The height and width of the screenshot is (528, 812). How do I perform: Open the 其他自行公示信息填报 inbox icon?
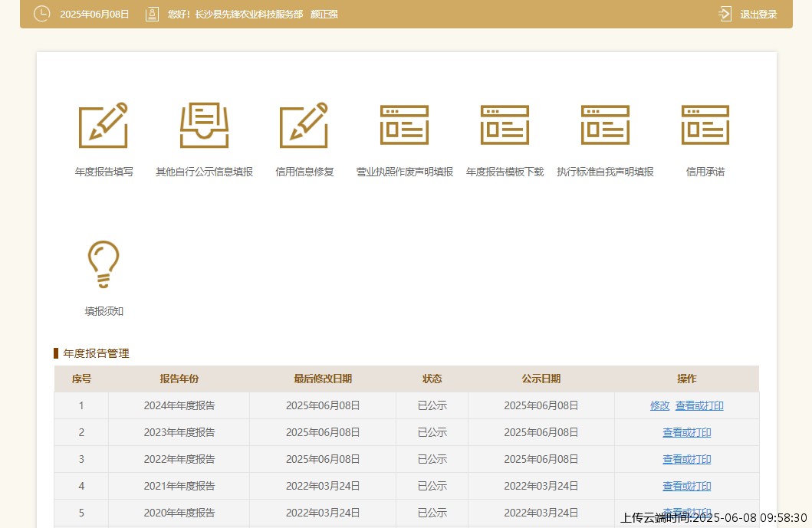[204, 125]
